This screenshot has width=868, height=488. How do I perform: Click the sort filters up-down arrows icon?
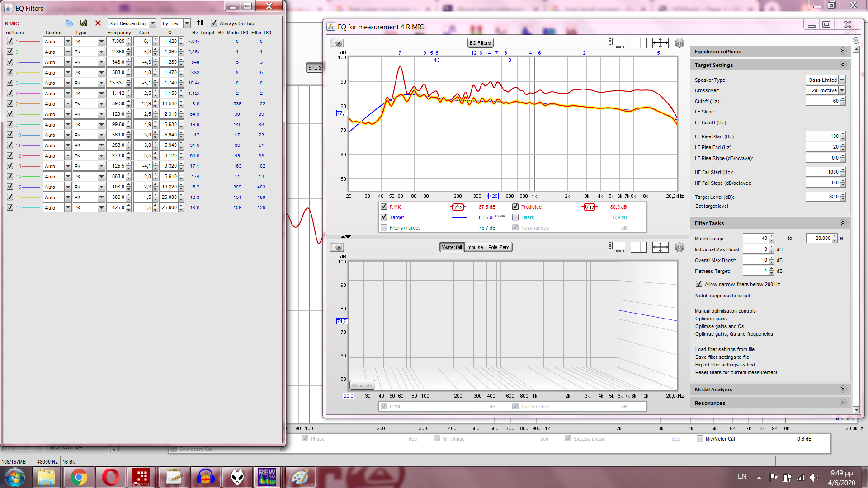point(200,23)
